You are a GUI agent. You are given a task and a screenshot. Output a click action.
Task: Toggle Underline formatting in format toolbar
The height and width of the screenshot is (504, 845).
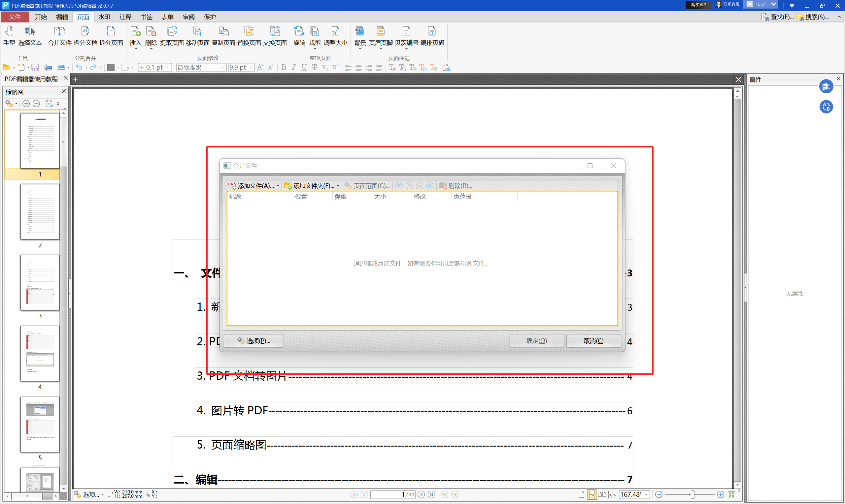pos(304,67)
